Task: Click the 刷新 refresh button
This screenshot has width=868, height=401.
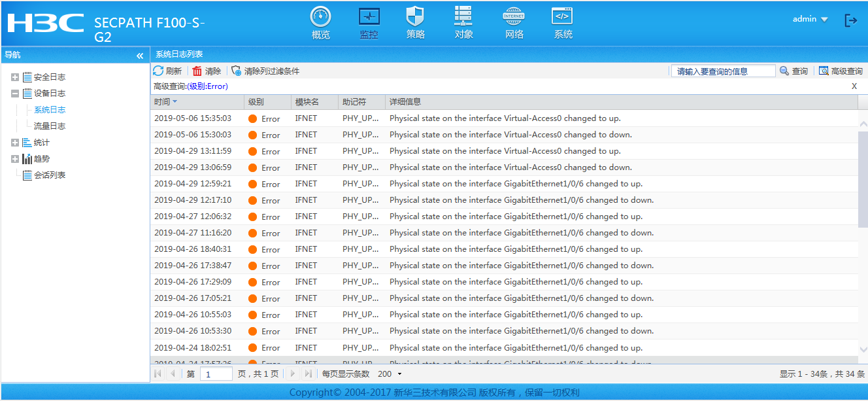Action: [168, 71]
